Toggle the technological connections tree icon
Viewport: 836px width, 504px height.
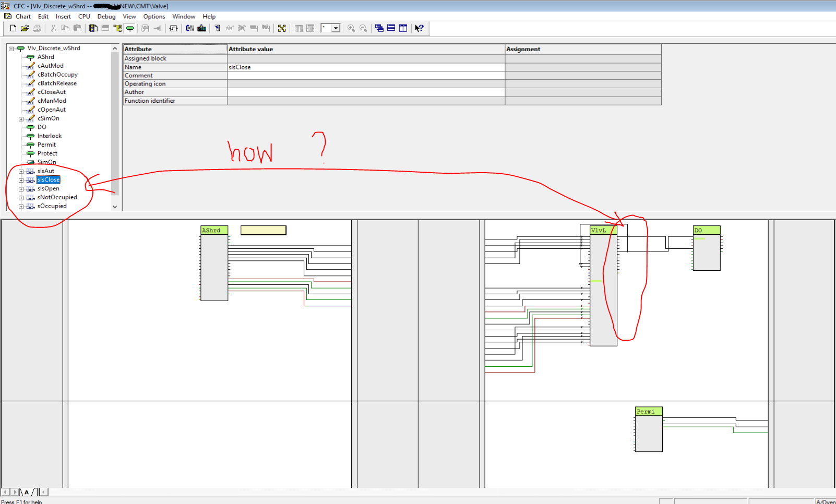(x=117, y=28)
